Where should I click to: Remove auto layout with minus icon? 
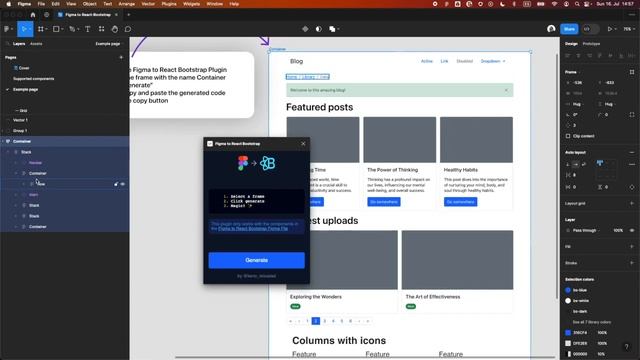[632, 152]
